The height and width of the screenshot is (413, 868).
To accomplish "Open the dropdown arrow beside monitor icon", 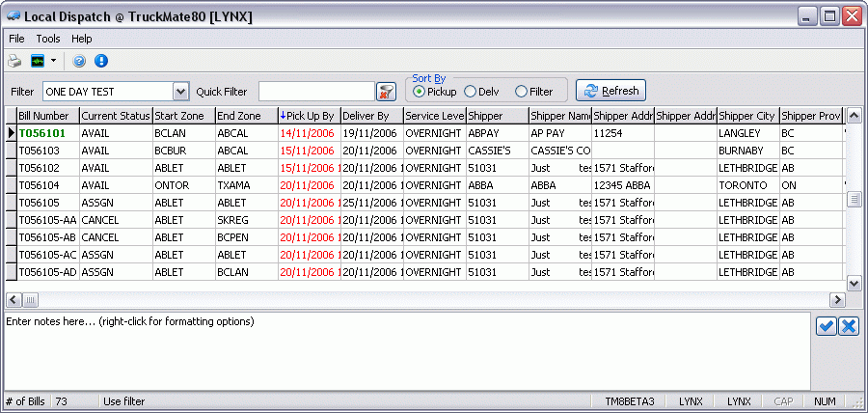I will (53, 61).
